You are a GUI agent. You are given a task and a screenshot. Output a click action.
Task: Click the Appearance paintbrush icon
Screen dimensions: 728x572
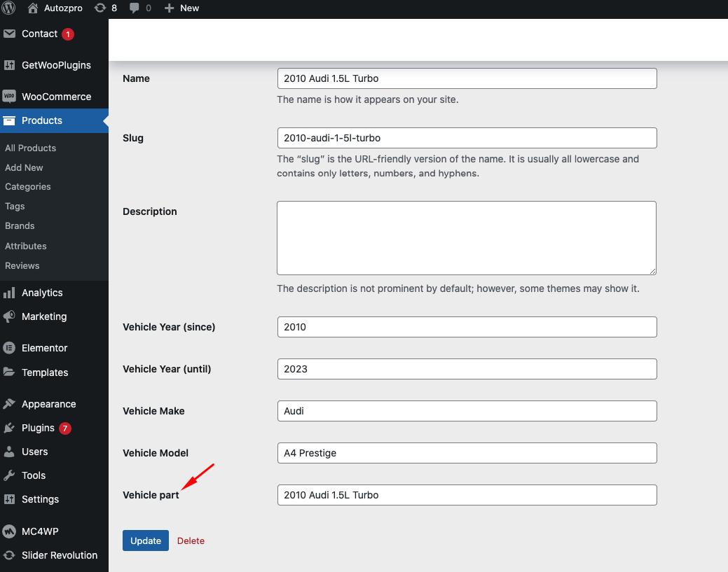(x=9, y=404)
